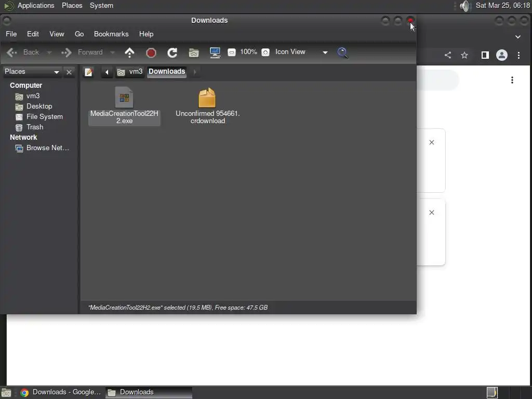532x399 pixels.
Task: Go Forward in folder history
Action: (82, 52)
